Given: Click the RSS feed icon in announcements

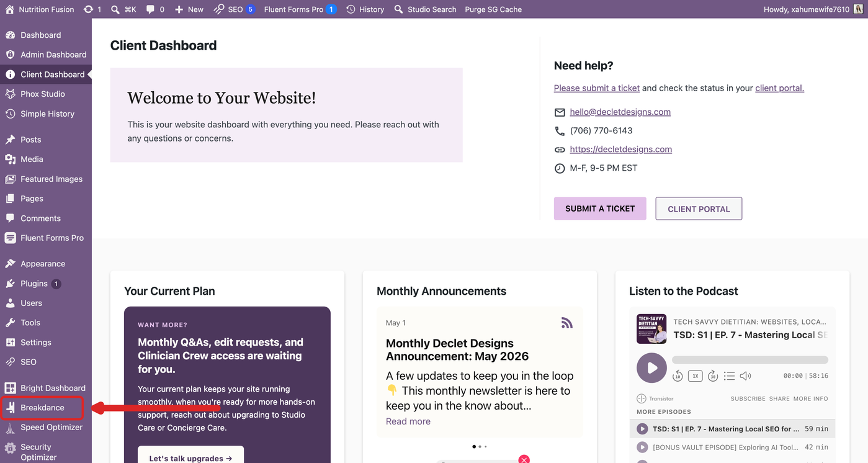Looking at the screenshot, I should (566, 323).
